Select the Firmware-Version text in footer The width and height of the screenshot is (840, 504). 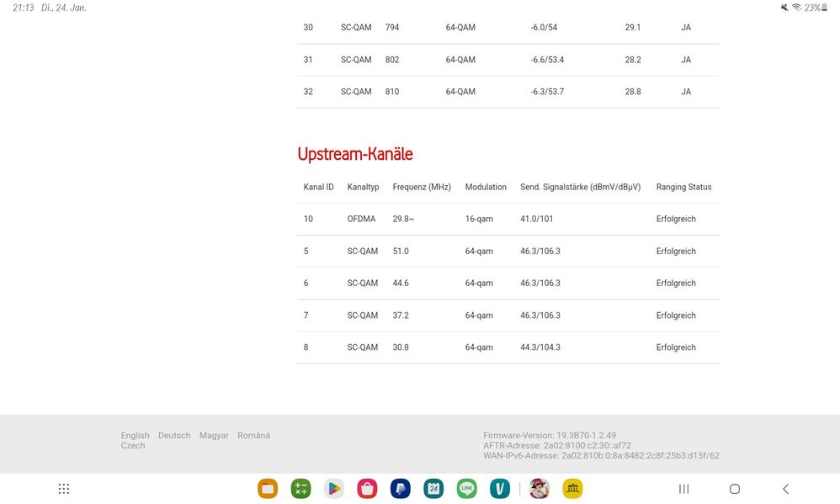549,436
